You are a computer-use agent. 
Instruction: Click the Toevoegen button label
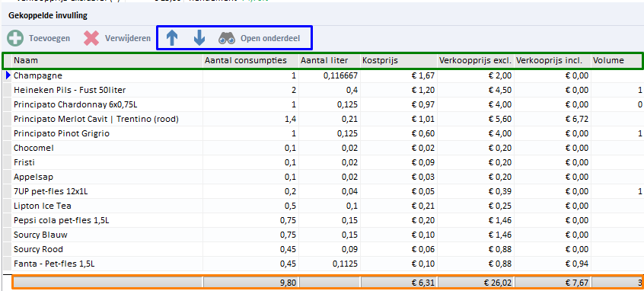click(49, 39)
